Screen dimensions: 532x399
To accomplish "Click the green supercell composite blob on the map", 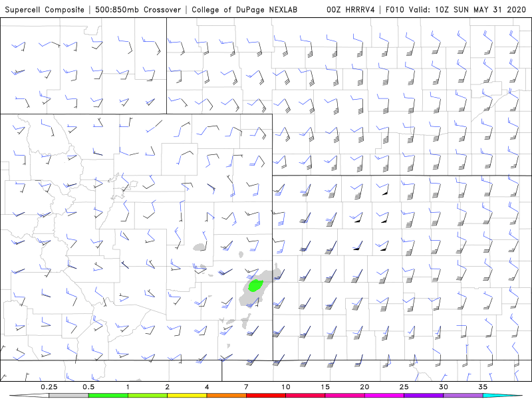I will coord(256,286).
